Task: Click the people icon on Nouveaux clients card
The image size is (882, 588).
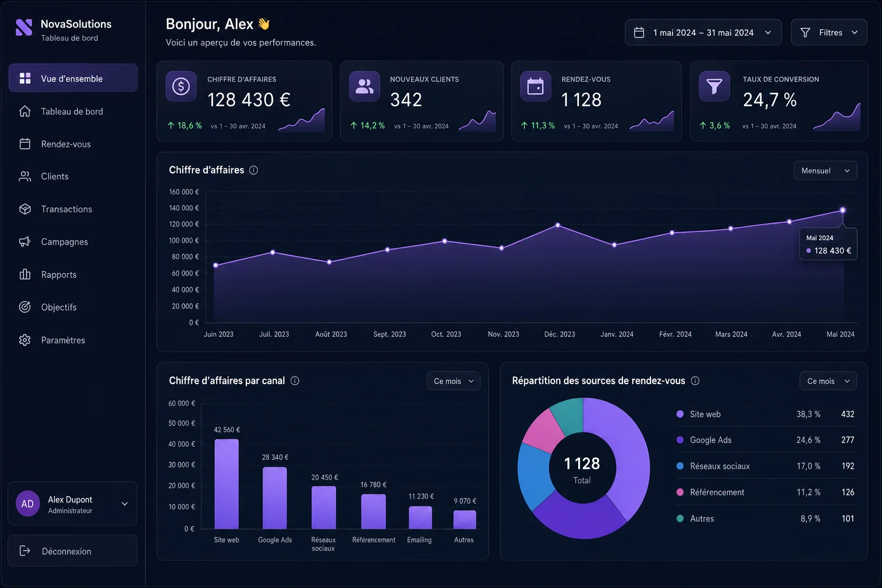Action: 365,86
